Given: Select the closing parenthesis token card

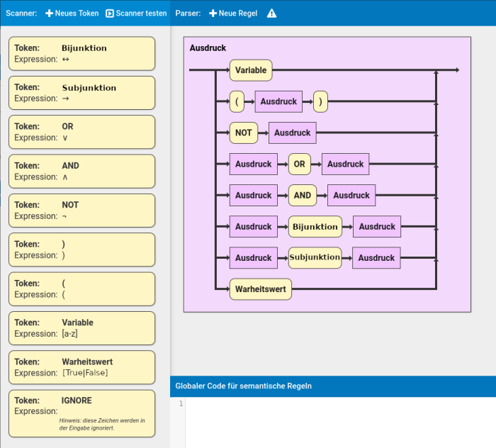Looking at the screenshot, I should pos(82,250).
